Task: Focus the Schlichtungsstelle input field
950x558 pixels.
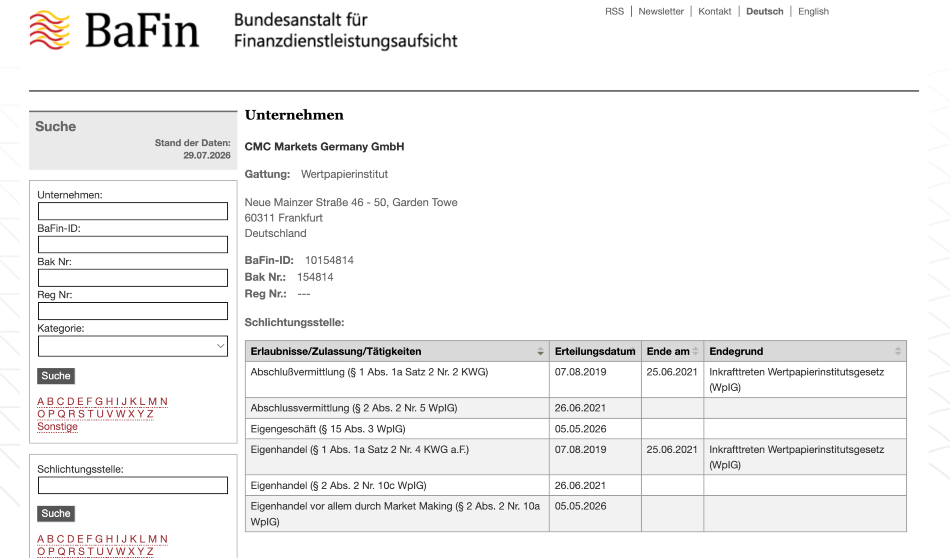Action: pos(133,485)
